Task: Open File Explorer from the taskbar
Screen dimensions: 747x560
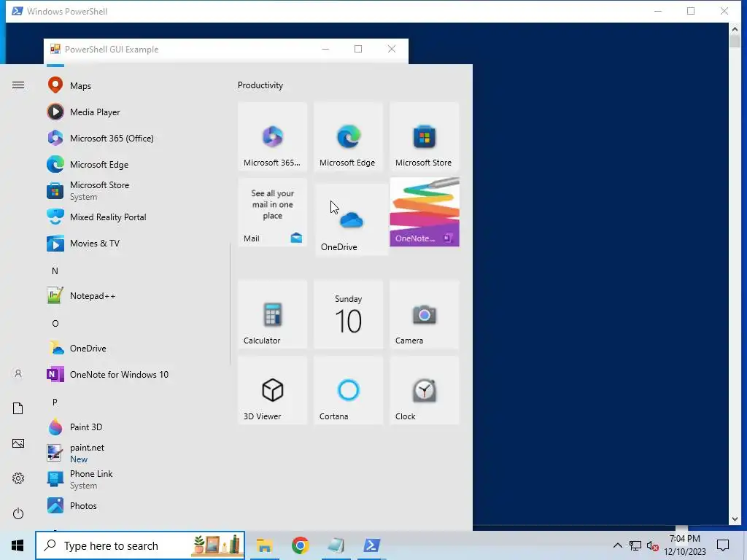Action: click(264, 545)
